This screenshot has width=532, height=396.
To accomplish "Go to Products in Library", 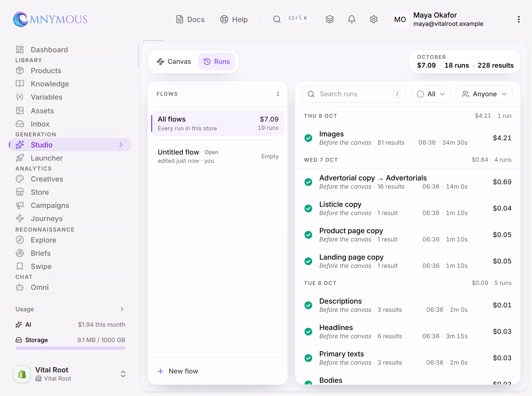I will [x=70, y=71].
